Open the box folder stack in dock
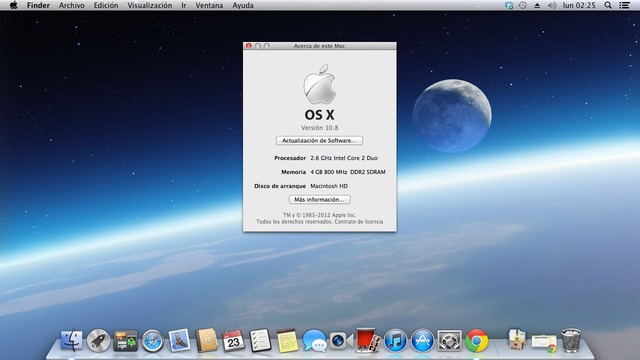The width and height of the screenshot is (640, 360). coord(517,340)
